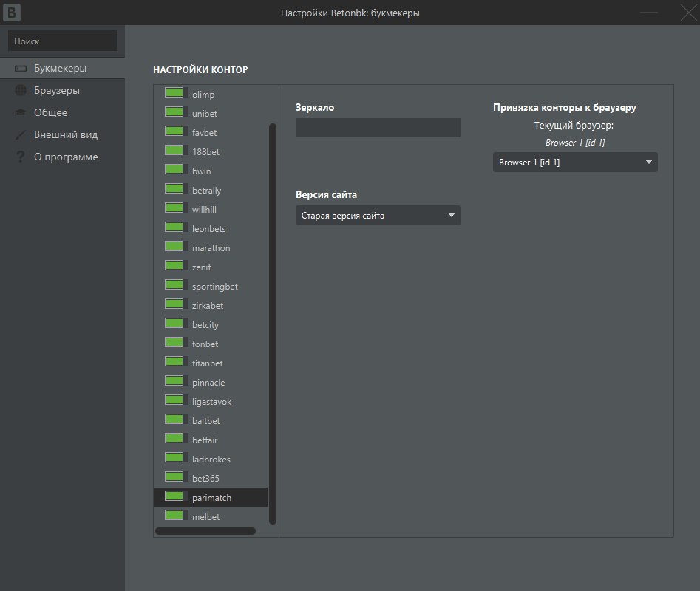Toggle the ladbrokes switch

tap(176, 457)
